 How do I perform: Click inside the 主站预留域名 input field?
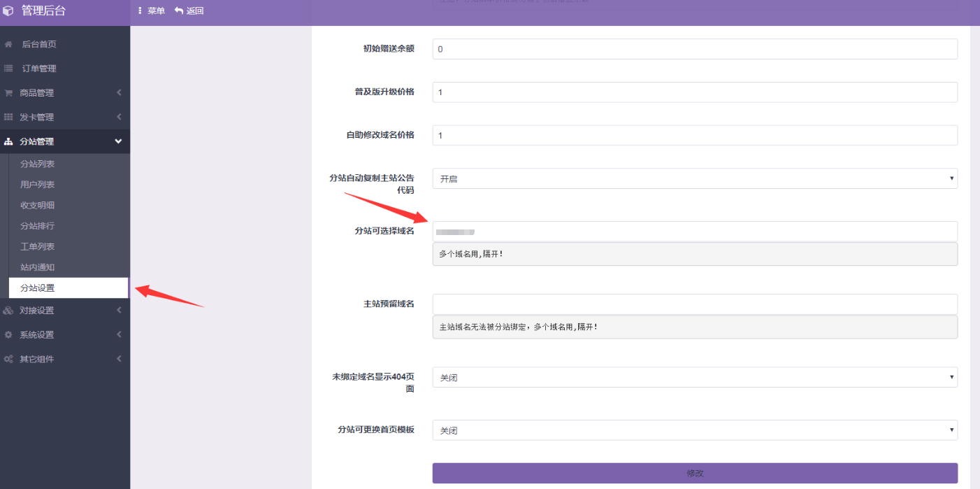[x=694, y=304]
